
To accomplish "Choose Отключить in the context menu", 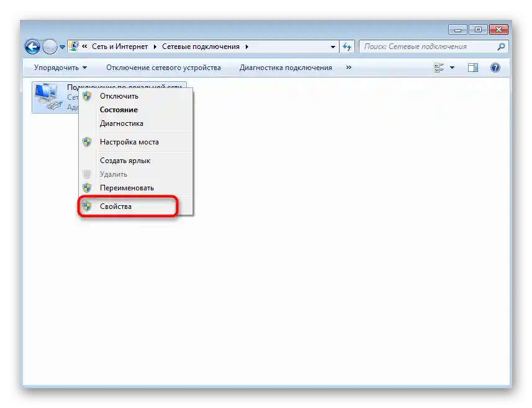I will 135,96.
